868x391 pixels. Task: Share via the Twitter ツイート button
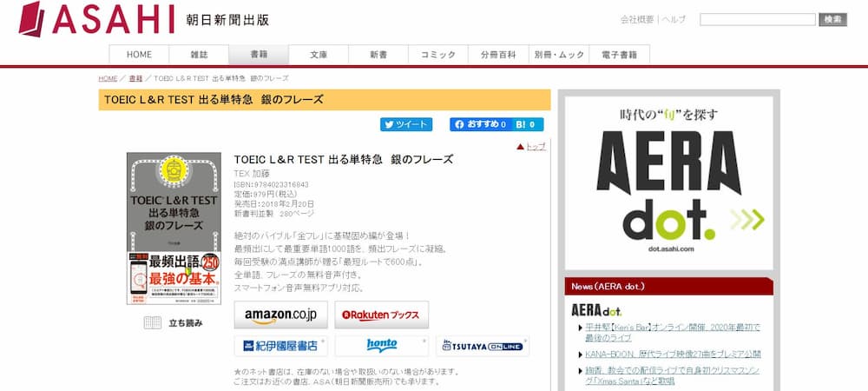point(405,124)
